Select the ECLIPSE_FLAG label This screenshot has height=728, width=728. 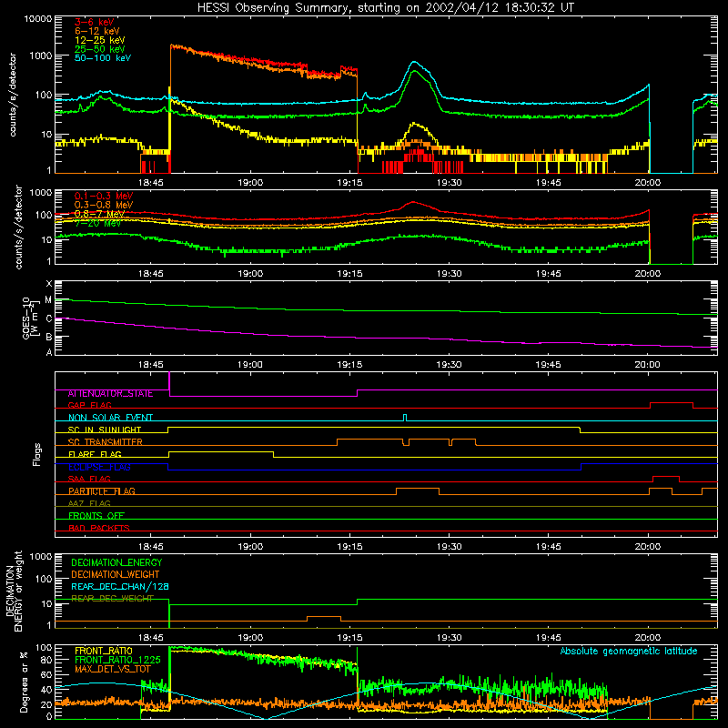tap(99, 467)
